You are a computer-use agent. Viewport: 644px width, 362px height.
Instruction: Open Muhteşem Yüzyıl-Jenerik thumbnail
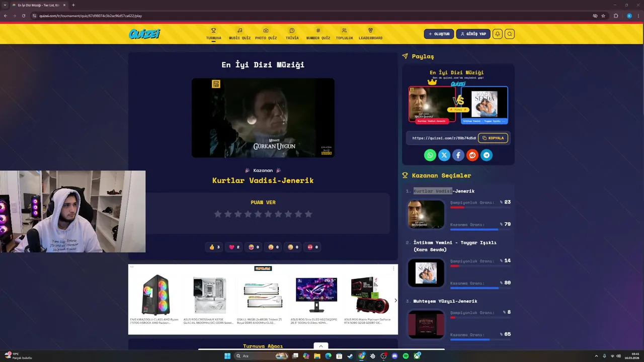[426, 324]
